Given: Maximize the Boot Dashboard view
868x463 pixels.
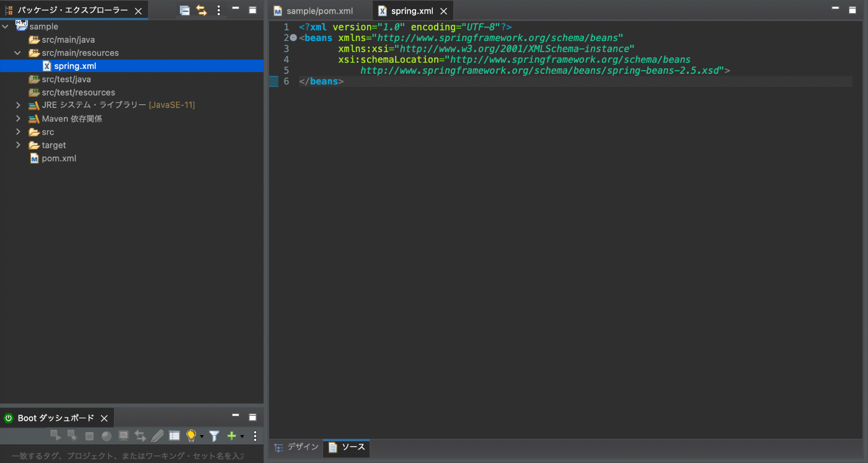Looking at the screenshot, I should [252, 416].
